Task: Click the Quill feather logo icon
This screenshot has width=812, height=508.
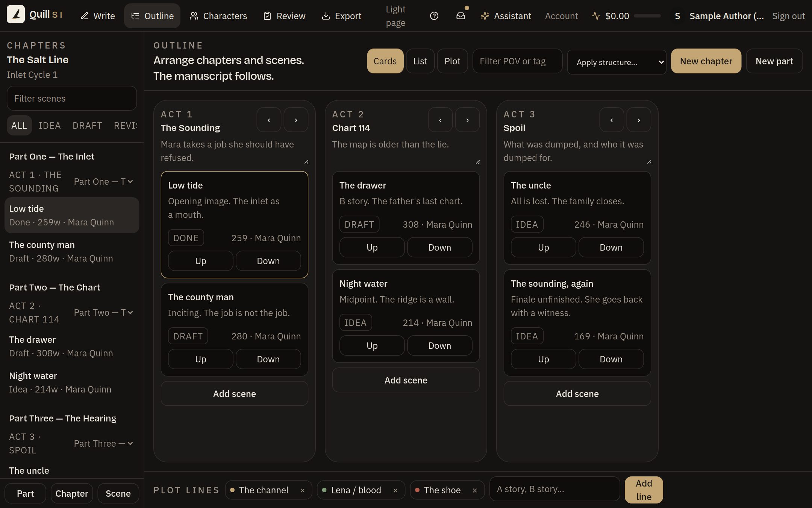Action: [16, 14]
